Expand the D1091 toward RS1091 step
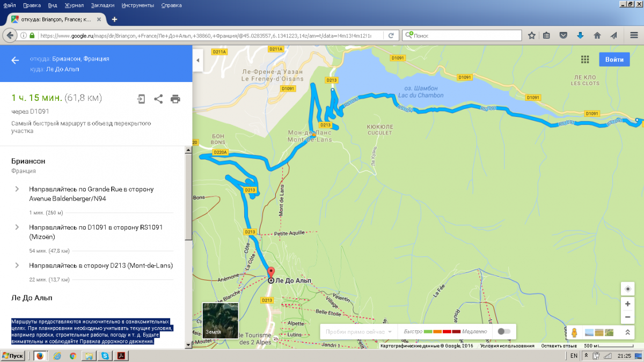Image resolution: width=644 pixels, height=362 pixels. [x=17, y=227]
